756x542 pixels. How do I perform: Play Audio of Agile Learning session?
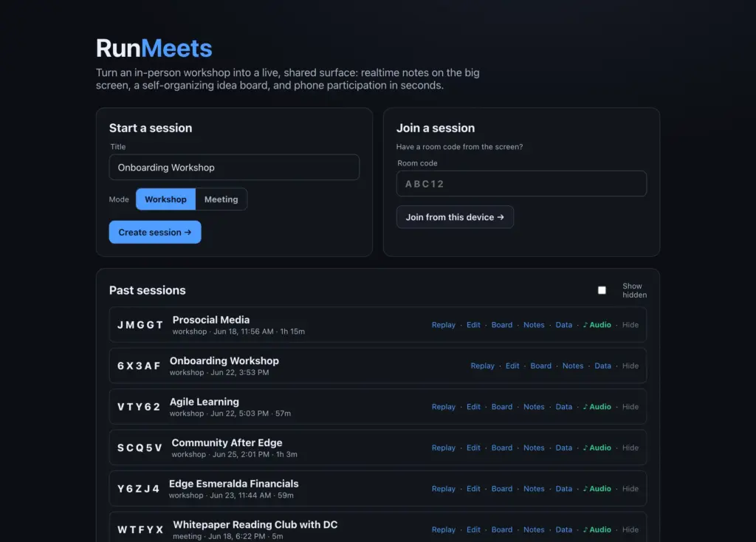597,407
